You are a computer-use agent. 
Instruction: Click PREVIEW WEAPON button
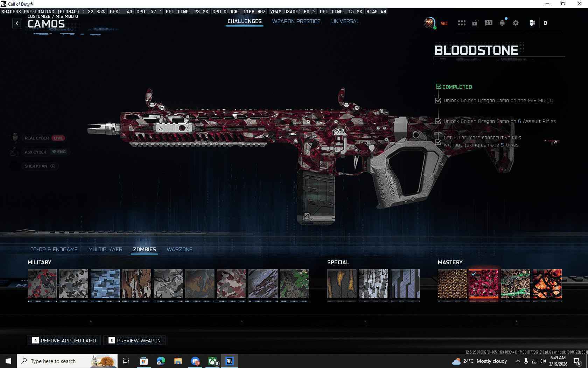tap(134, 340)
